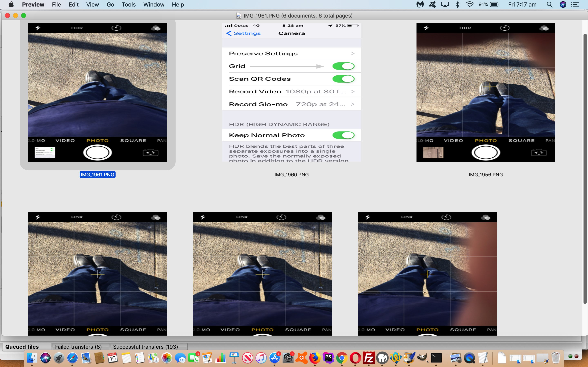
Task: Open the Tools menu
Action: click(x=129, y=5)
